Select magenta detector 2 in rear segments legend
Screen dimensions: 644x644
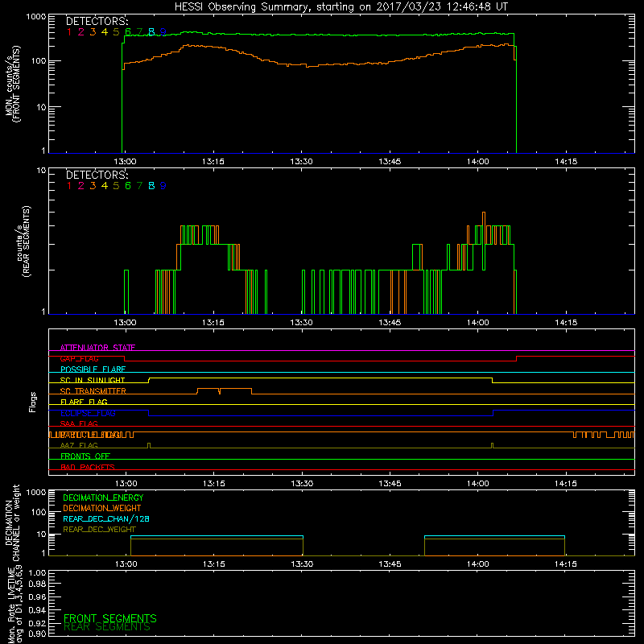click(x=81, y=186)
